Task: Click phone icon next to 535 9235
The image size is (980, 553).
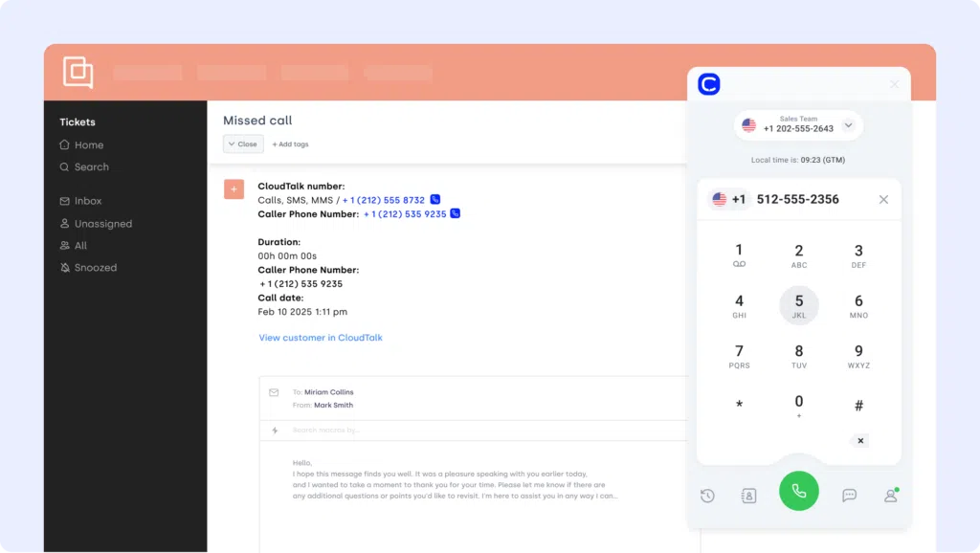Action: (x=456, y=214)
